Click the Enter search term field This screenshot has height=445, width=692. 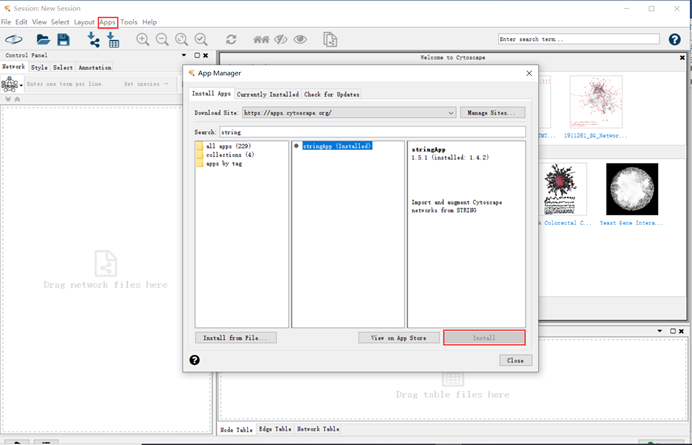coord(579,39)
